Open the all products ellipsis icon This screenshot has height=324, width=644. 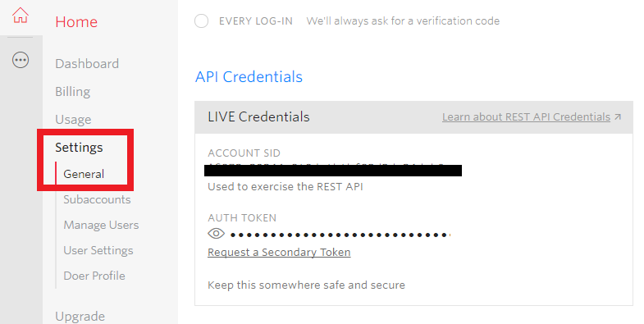(x=21, y=61)
